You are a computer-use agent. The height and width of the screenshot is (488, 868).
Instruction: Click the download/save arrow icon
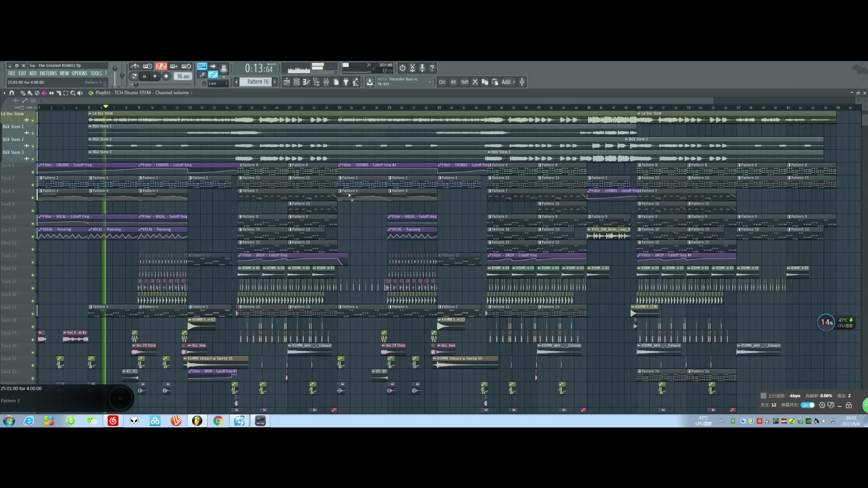click(x=370, y=82)
